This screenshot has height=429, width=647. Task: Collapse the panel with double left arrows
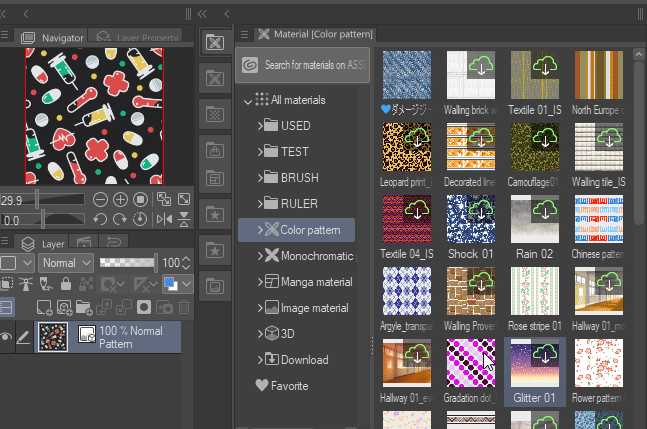click(202, 14)
